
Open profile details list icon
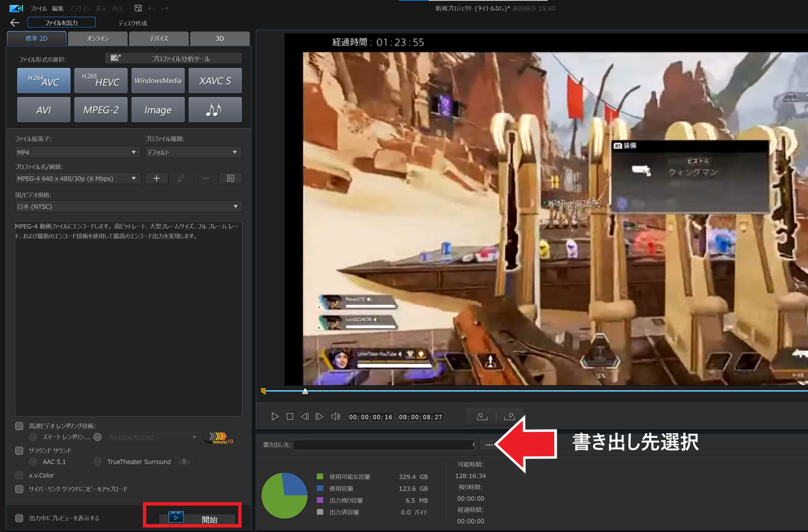(231, 178)
